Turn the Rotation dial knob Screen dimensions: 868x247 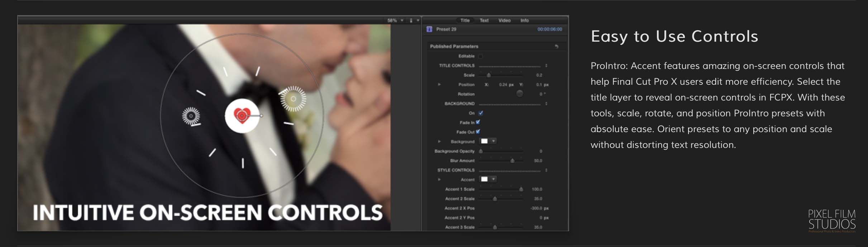pos(519,94)
